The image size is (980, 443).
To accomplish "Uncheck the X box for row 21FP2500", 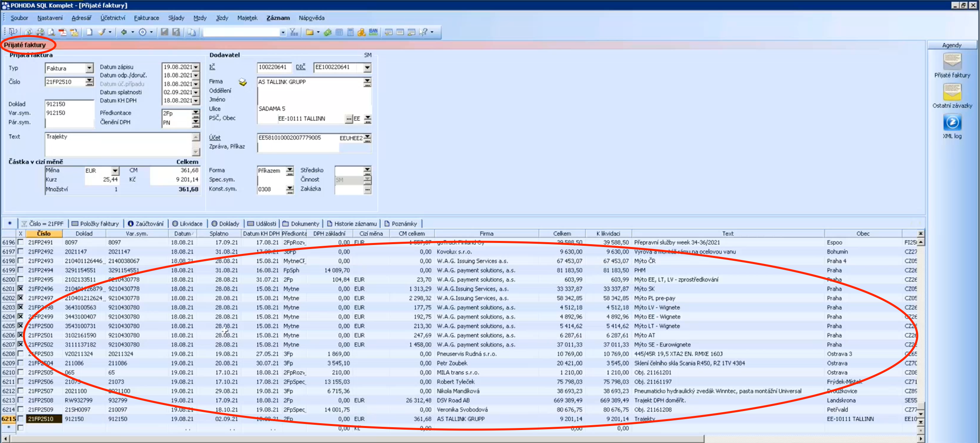I will pos(20,326).
